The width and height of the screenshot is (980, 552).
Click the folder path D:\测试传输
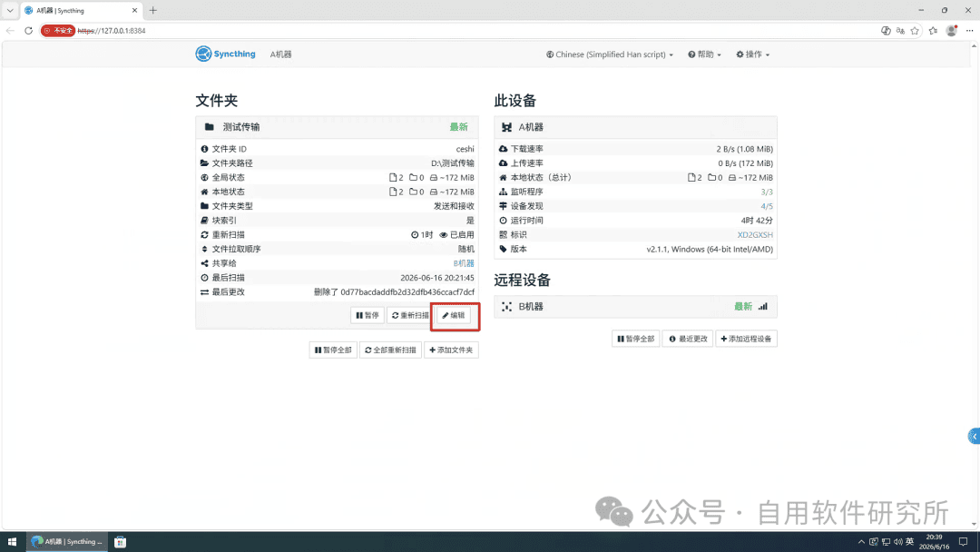pyautogui.click(x=453, y=163)
